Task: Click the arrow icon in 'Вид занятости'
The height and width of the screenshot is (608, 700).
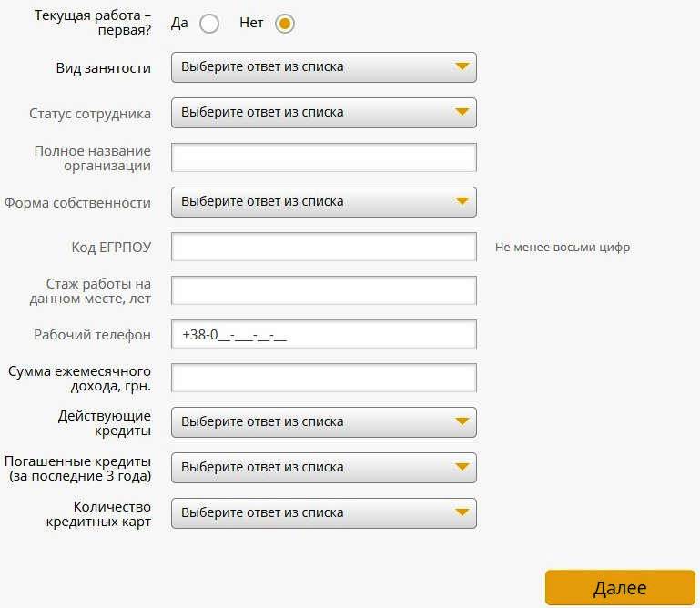Action: click(462, 67)
